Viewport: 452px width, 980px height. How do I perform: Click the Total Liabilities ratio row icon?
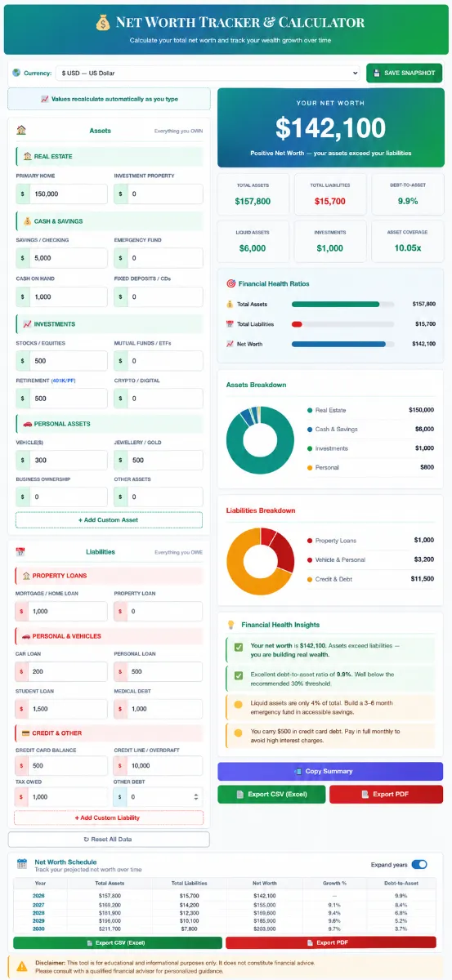click(x=230, y=324)
